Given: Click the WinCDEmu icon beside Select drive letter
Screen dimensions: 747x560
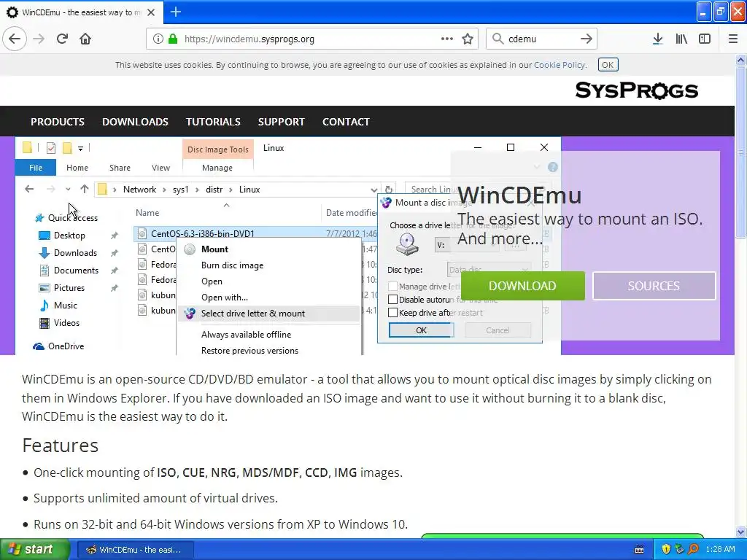Looking at the screenshot, I should pos(190,314).
